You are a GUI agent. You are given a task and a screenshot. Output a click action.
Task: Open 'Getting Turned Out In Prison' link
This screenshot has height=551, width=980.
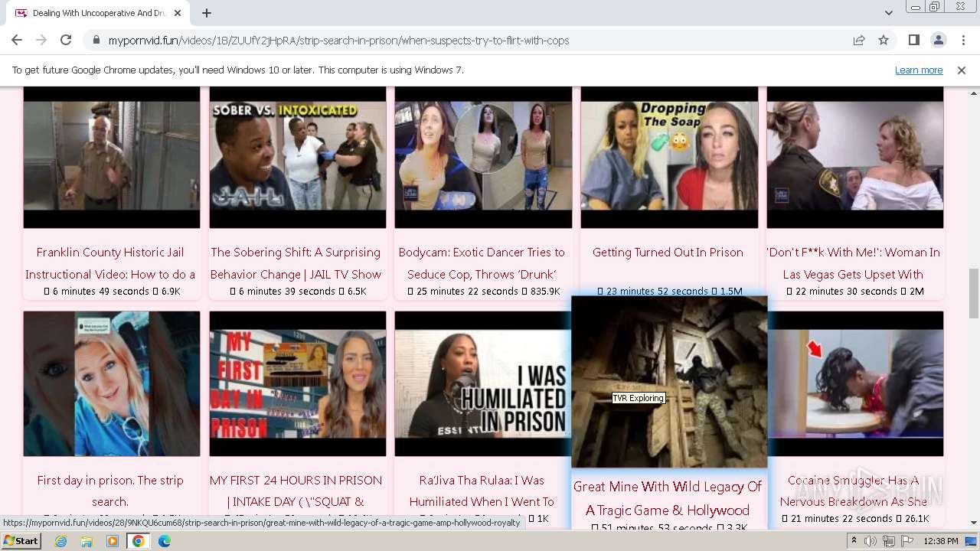668,252
